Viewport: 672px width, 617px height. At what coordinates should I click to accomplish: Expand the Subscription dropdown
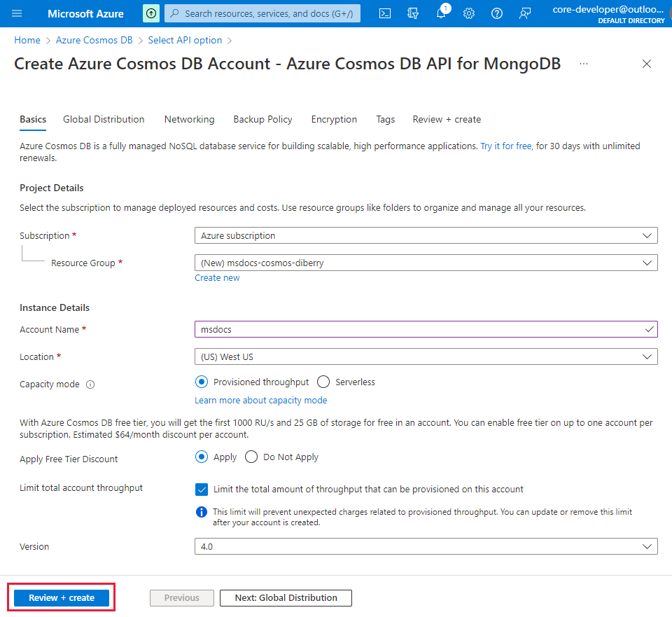[x=426, y=236]
